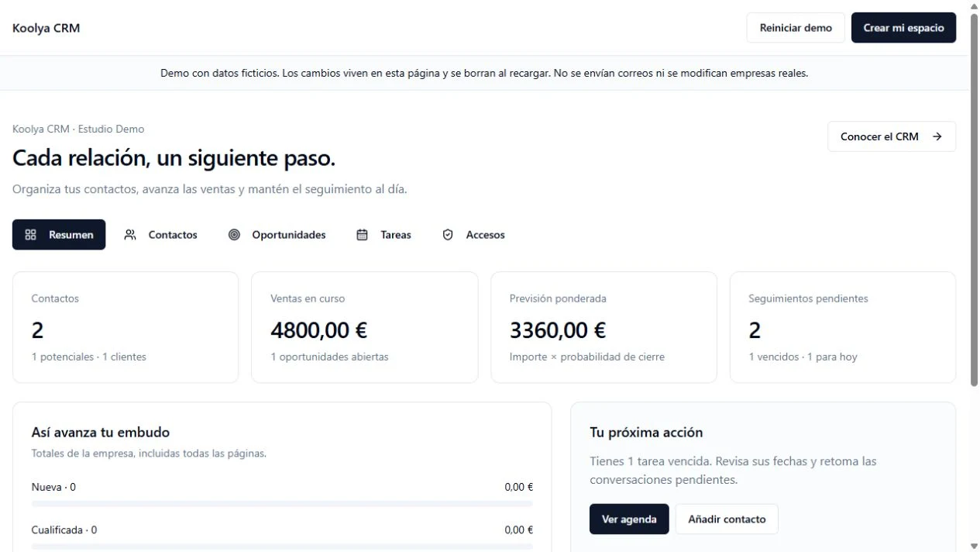Click '1 oportunidades abiertas' text
The image size is (980, 552).
[x=329, y=357]
